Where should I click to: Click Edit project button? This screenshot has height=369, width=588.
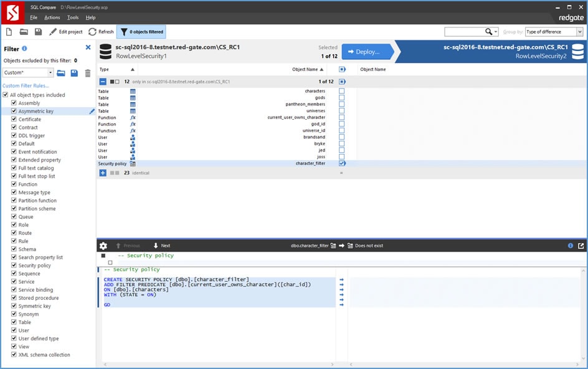(x=65, y=32)
